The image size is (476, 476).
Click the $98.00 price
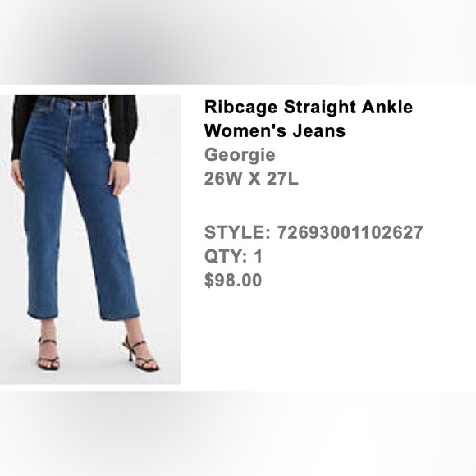coord(233,280)
